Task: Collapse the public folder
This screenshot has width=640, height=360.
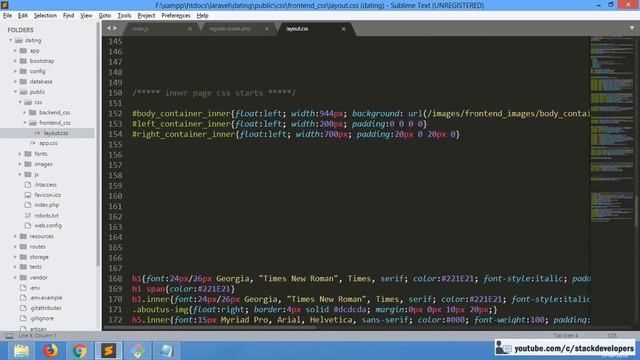Action: click(x=16, y=92)
